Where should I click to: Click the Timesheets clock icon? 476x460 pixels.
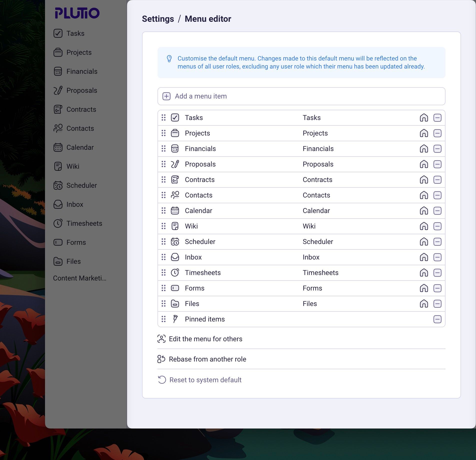(58, 223)
